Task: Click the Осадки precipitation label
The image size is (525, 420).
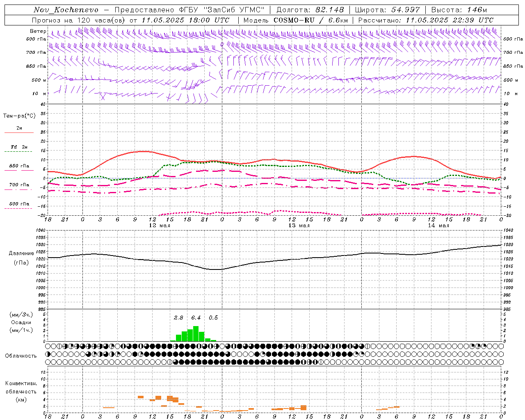Action: click(21, 322)
